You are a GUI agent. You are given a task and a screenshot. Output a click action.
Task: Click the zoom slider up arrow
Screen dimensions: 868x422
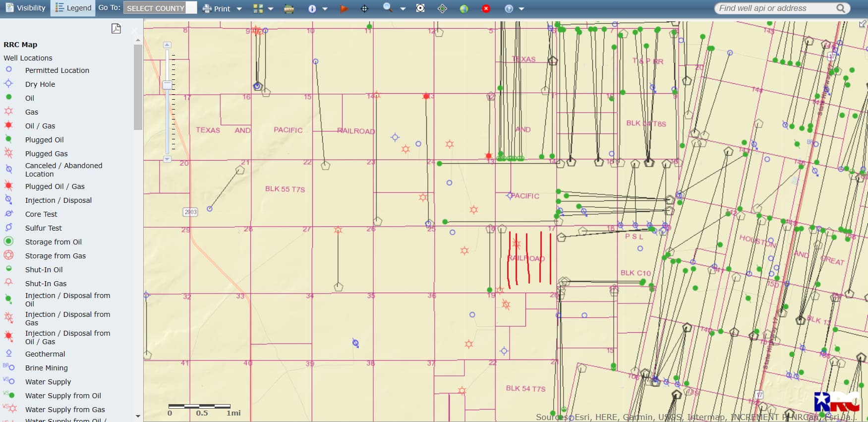[x=168, y=45]
